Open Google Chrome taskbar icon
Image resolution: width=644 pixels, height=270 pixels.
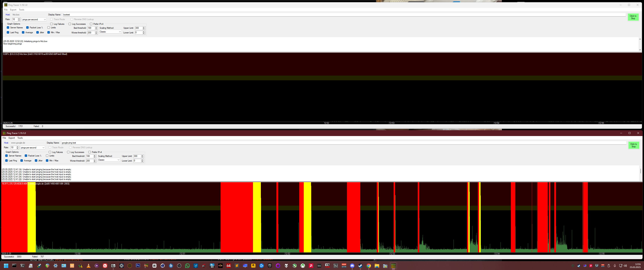pyautogui.click(x=369, y=266)
